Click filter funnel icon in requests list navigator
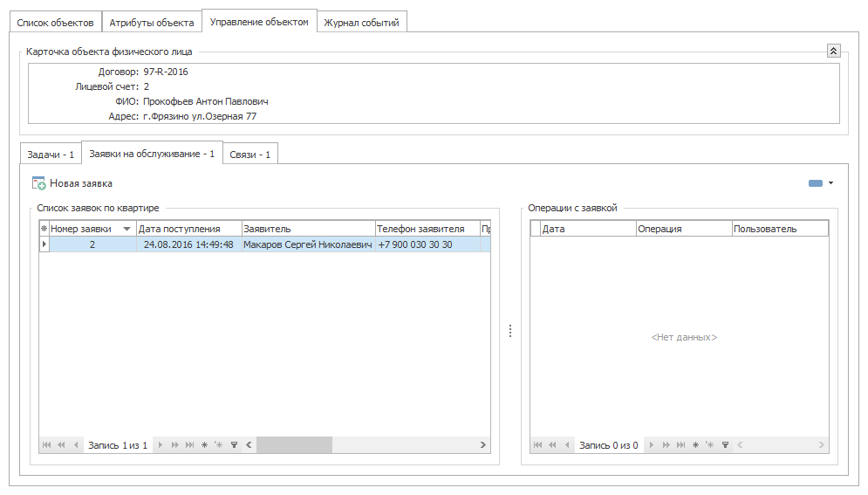This screenshot has width=868, height=495. [x=234, y=444]
